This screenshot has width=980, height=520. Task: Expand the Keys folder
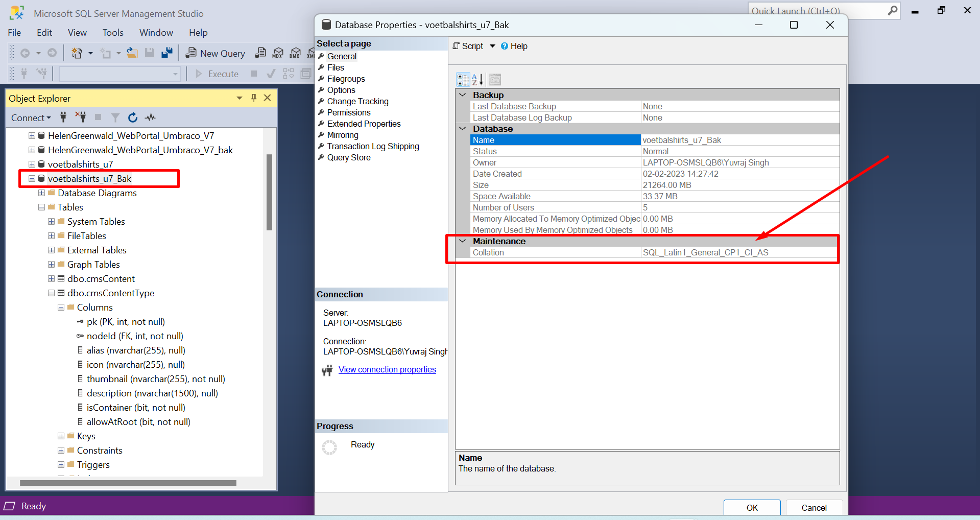click(x=61, y=436)
